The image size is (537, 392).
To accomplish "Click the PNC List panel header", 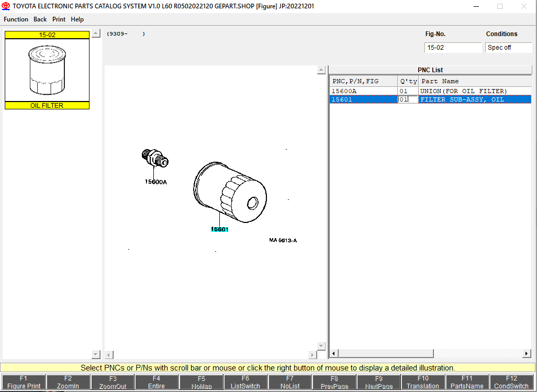I will pyautogui.click(x=430, y=70).
